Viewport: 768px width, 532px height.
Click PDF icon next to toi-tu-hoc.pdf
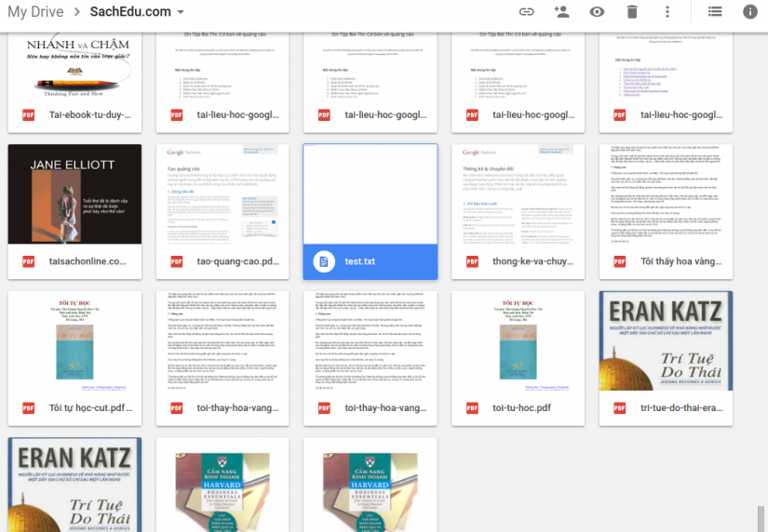[x=472, y=408]
